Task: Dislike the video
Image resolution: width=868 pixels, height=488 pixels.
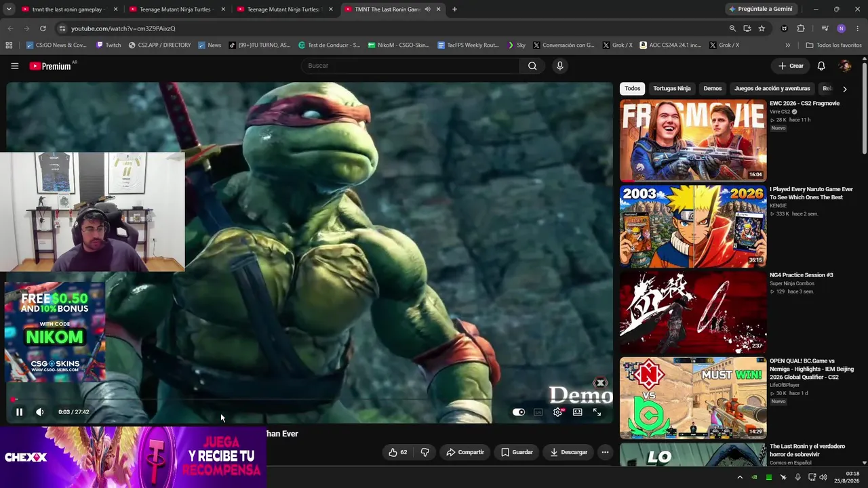Action: [x=425, y=452]
